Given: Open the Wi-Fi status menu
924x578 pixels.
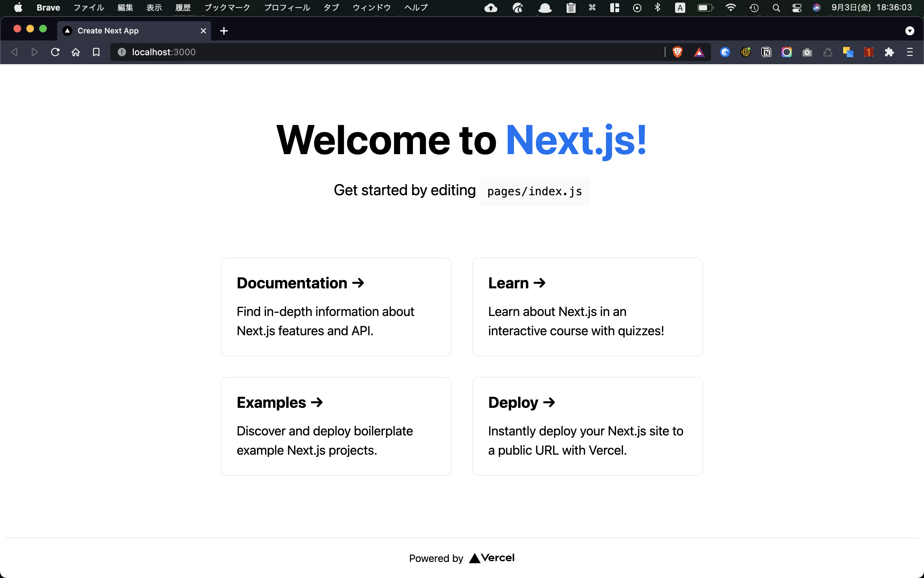Looking at the screenshot, I should tap(731, 8).
